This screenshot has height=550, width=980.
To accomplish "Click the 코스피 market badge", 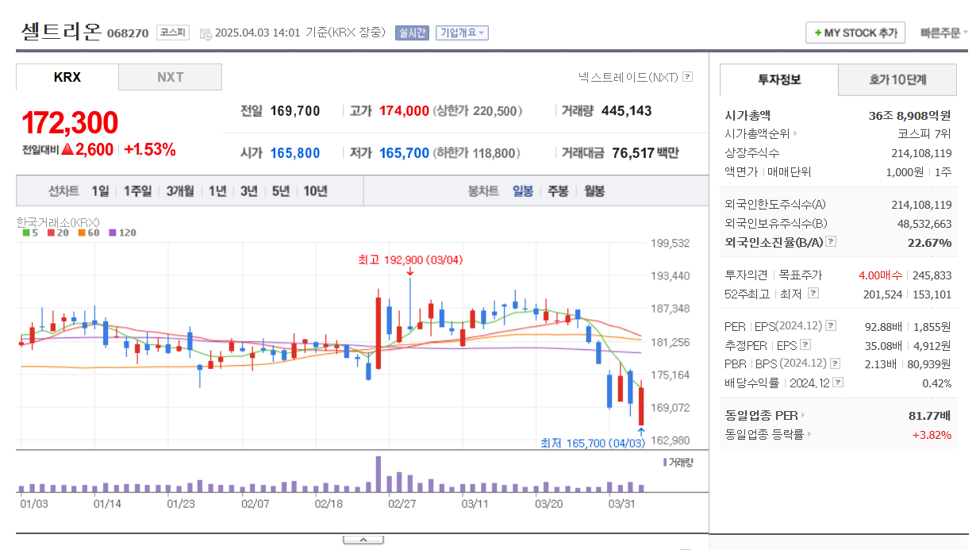I will tap(172, 33).
